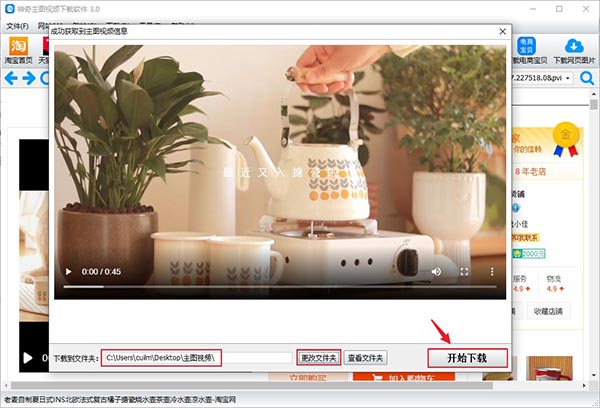Click 更改文件夹 to change folder
Image resolution: width=600 pixels, height=408 pixels.
319,357
